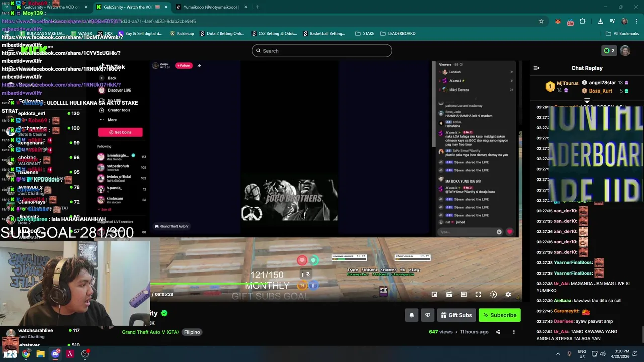Close the Yumeikooo tab

[x=246, y=7]
